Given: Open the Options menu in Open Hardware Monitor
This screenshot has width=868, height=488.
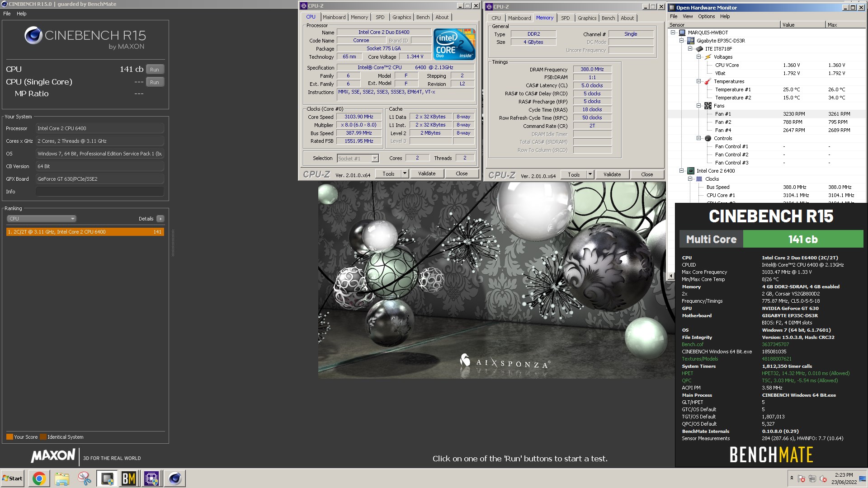Looking at the screenshot, I should [706, 16].
